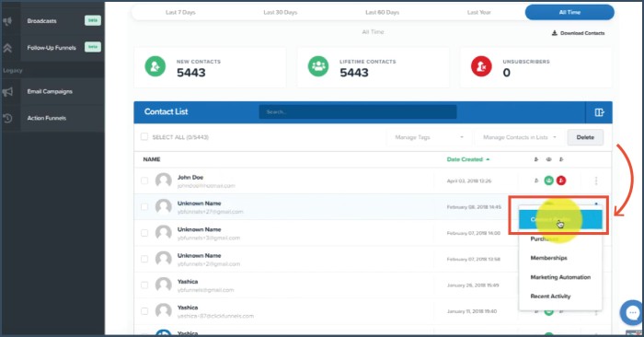Viewport: 644px width, 337px height.
Task: Click lifetime column header group icon
Action: pyautogui.click(x=548, y=159)
